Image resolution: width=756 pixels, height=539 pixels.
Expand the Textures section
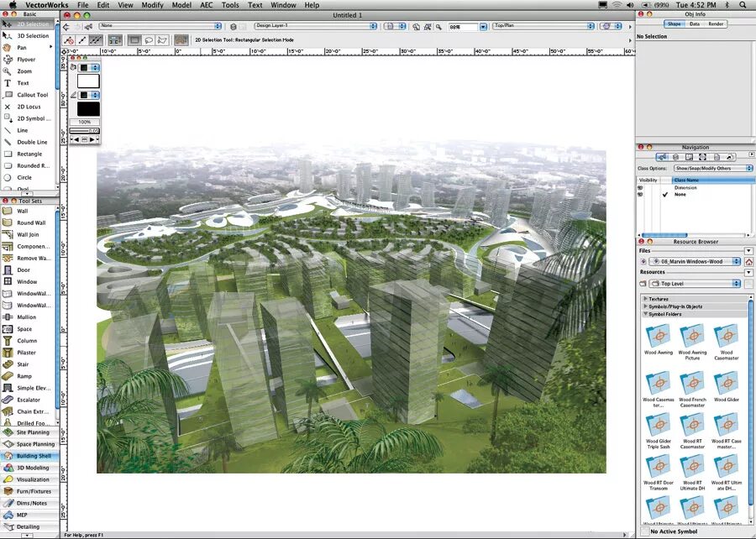[646, 299]
